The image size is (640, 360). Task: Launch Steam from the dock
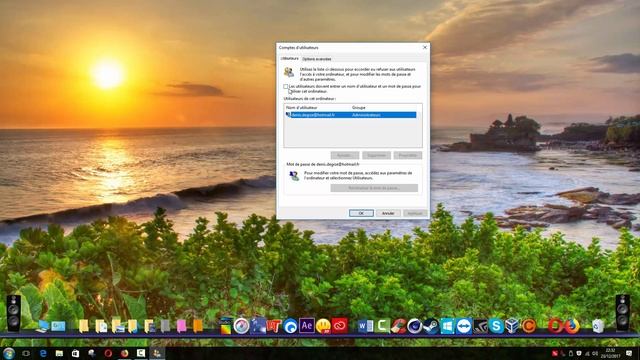431,326
